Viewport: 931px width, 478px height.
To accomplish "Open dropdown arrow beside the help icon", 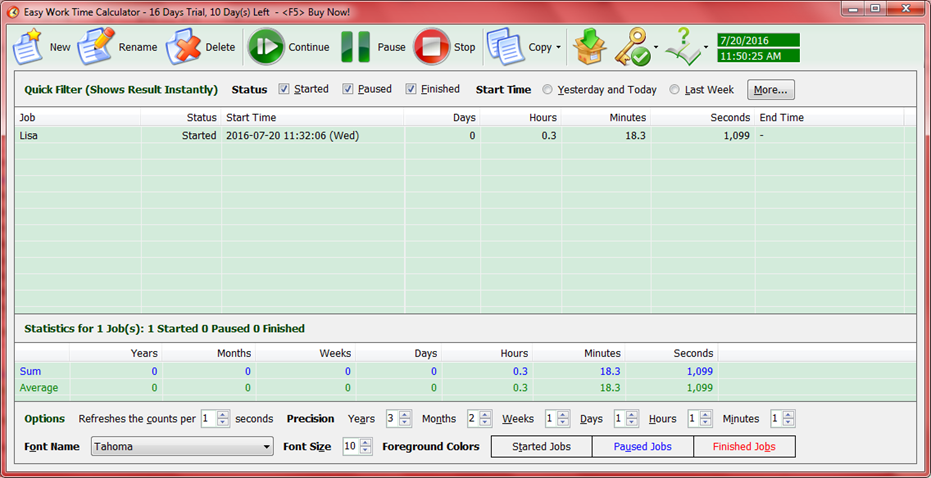I will [x=706, y=48].
